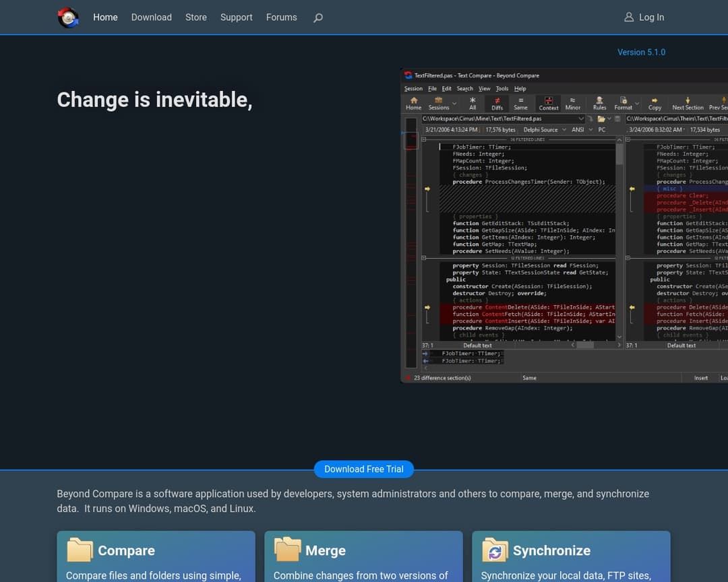
Task: Open the Support nav link
Action: coord(237,17)
